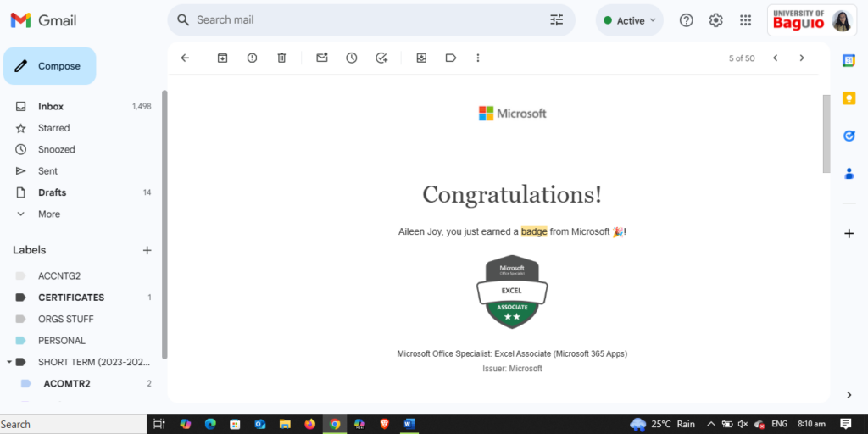Collapse the SHORT TERM label tree

(8, 362)
